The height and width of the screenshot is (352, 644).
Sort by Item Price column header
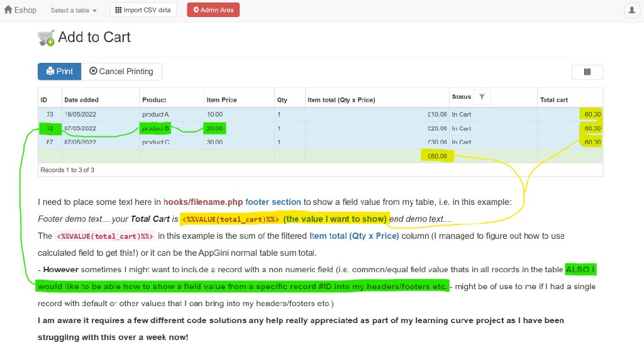(x=221, y=100)
